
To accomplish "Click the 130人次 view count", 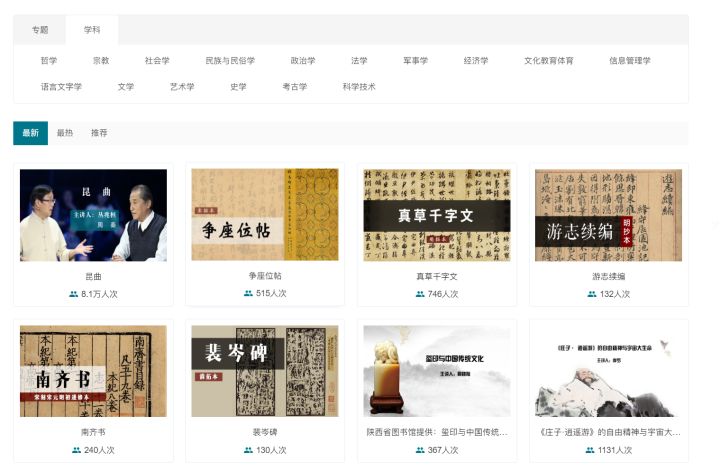I will 271,450.
